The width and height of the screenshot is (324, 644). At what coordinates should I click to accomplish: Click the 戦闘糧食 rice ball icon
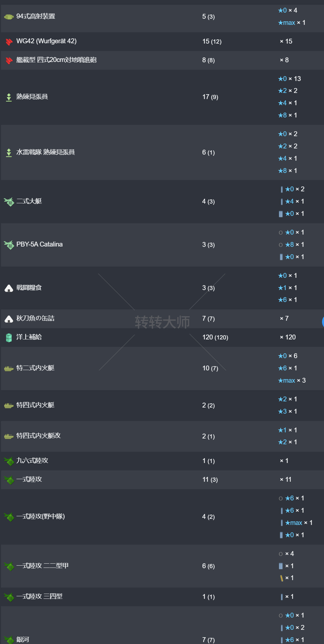coord(9,288)
